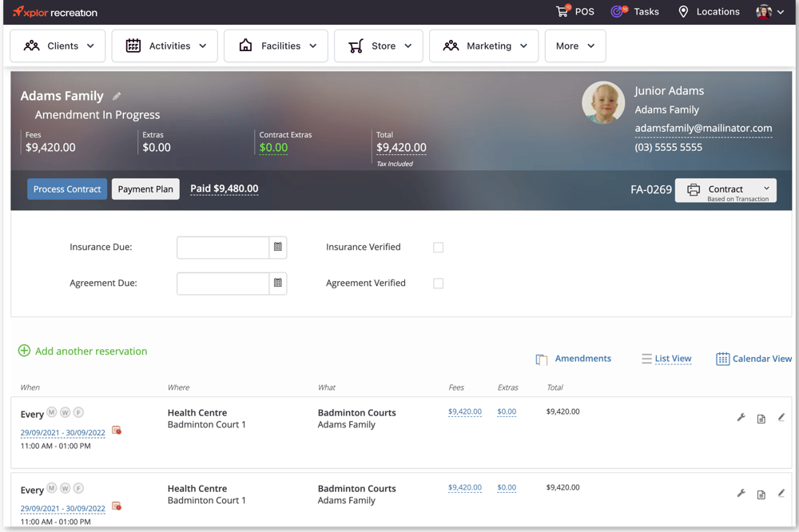Switch to Calendar View
Image resolution: width=799 pixels, height=532 pixels.
click(753, 358)
